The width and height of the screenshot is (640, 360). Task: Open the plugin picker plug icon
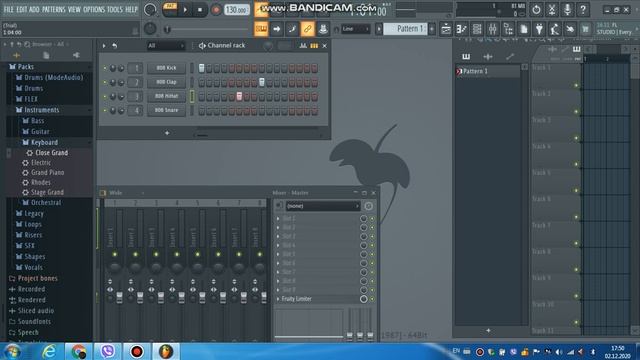pos(539,29)
